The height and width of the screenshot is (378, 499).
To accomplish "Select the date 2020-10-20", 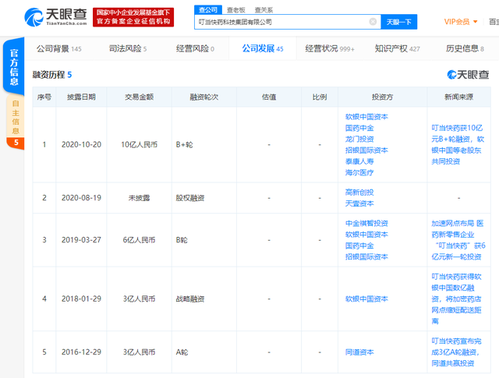I will [x=81, y=145].
